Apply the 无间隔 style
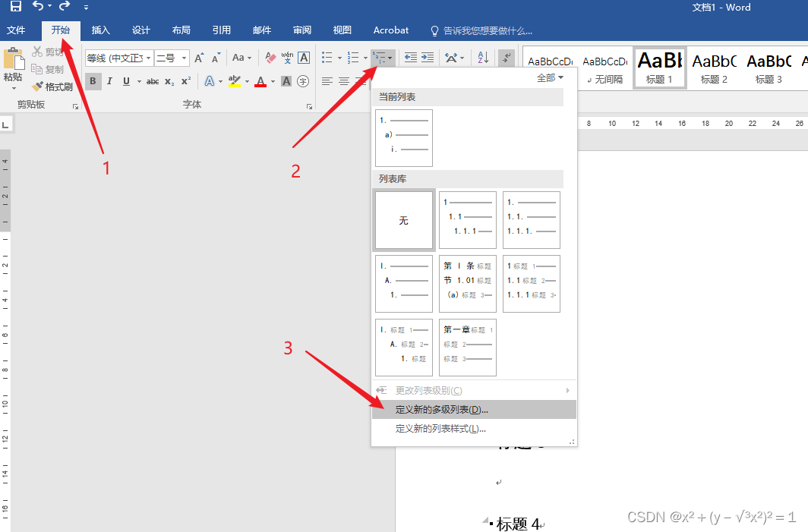 [x=605, y=68]
